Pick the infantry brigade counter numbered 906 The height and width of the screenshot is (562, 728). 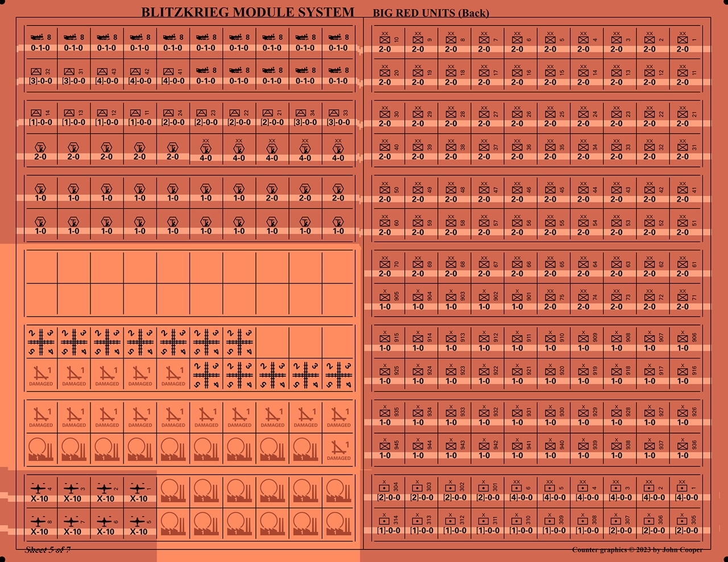click(x=686, y=342)
